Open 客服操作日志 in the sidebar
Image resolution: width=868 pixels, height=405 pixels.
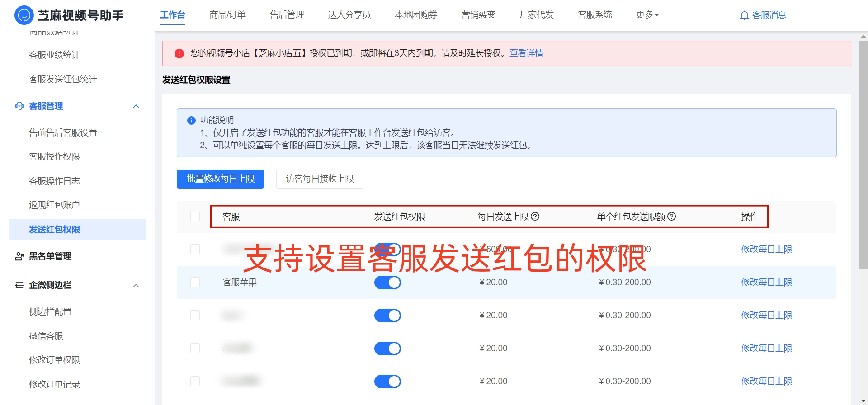(54, 181)
